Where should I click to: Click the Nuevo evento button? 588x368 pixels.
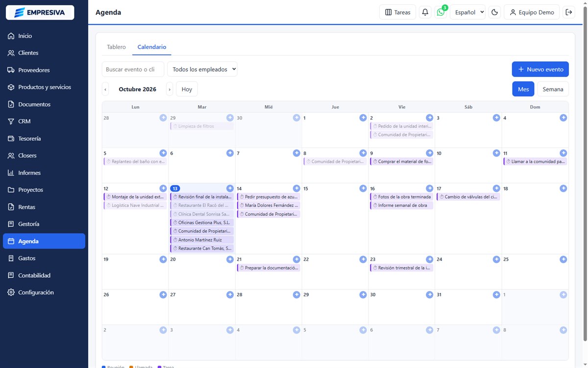pos(540,69)
